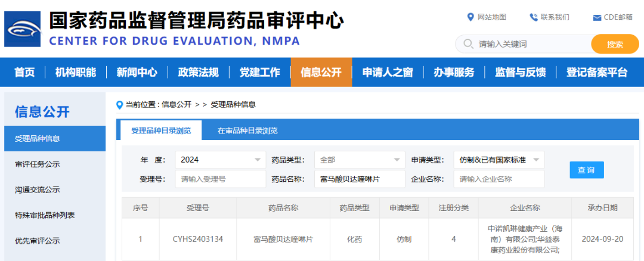
Task: Open the CDE邮箱 link
Action: pyautogui.click(x=618, y=17)
